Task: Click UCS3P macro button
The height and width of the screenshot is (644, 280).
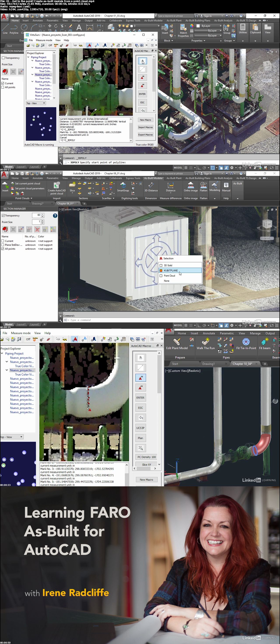Action: (x=140, y=428)
